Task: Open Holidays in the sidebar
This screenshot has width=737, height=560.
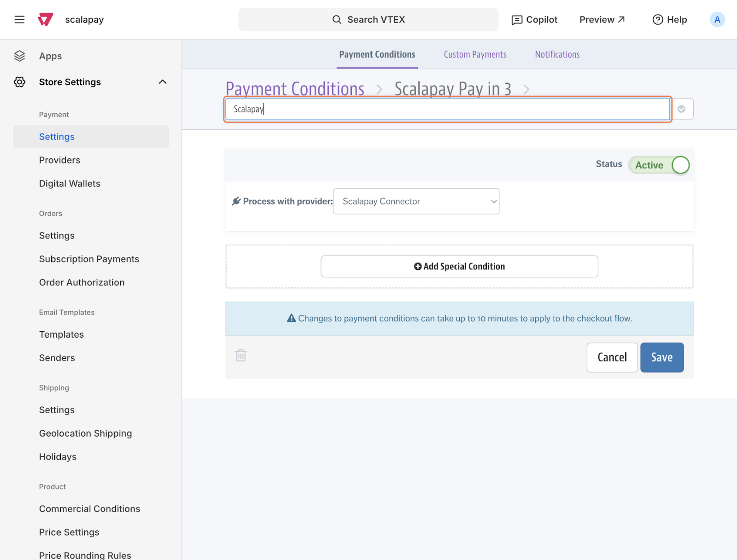Action: [58, 457]
